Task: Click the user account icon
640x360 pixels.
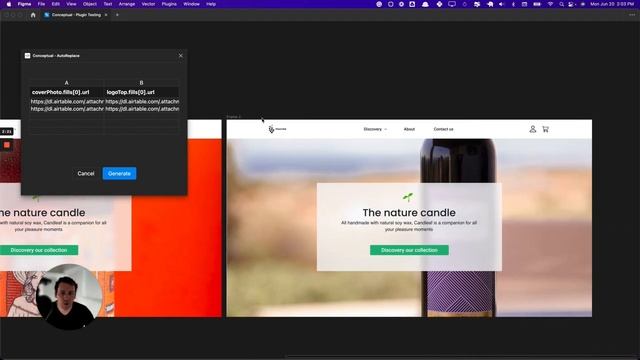Action: pos(533,129)
